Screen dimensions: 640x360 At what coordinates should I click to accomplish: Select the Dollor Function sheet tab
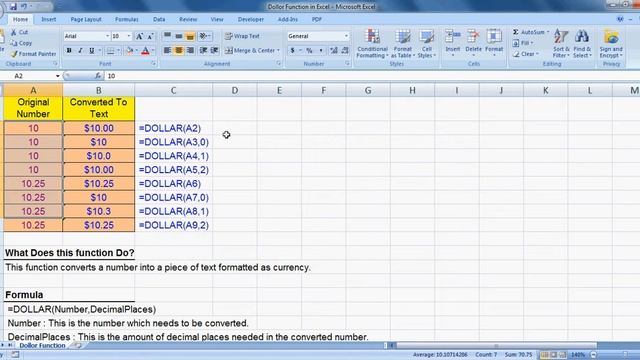pos(42,345)
